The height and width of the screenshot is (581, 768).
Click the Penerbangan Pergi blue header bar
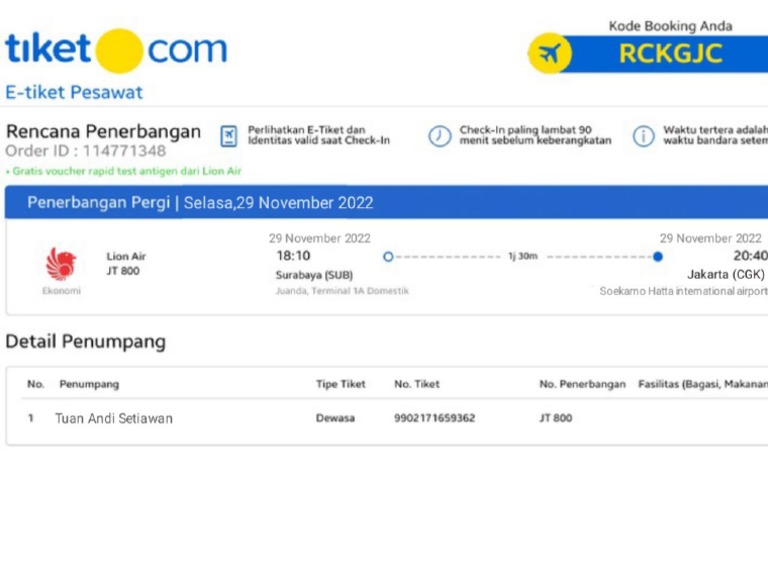(x=386, y=203)
